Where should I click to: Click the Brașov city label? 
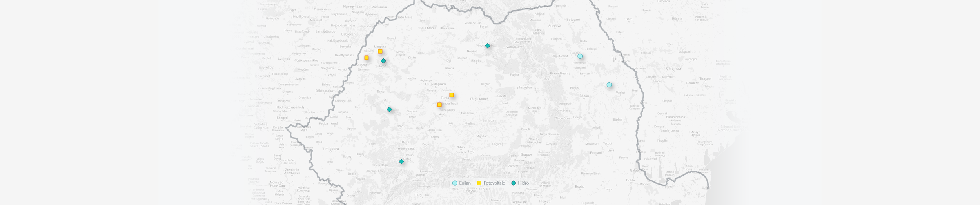pyautogui.click(x=526, y=154)
